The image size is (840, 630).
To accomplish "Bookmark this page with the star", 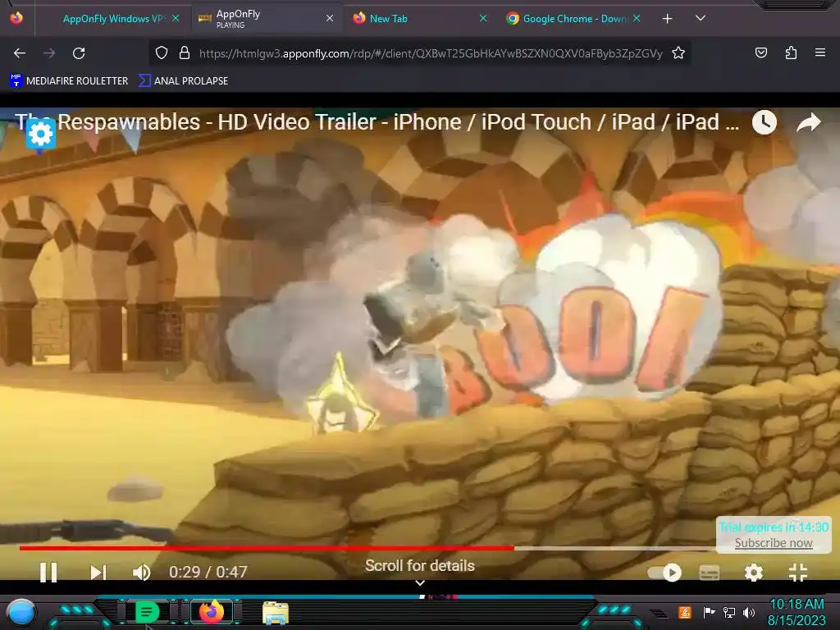I will click(x=678, y=53).
